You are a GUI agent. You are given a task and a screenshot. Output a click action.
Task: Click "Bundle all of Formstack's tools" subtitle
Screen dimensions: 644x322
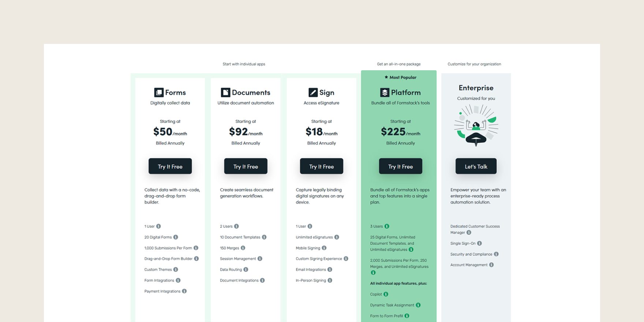pyautogui.click(x=401, y=103)
